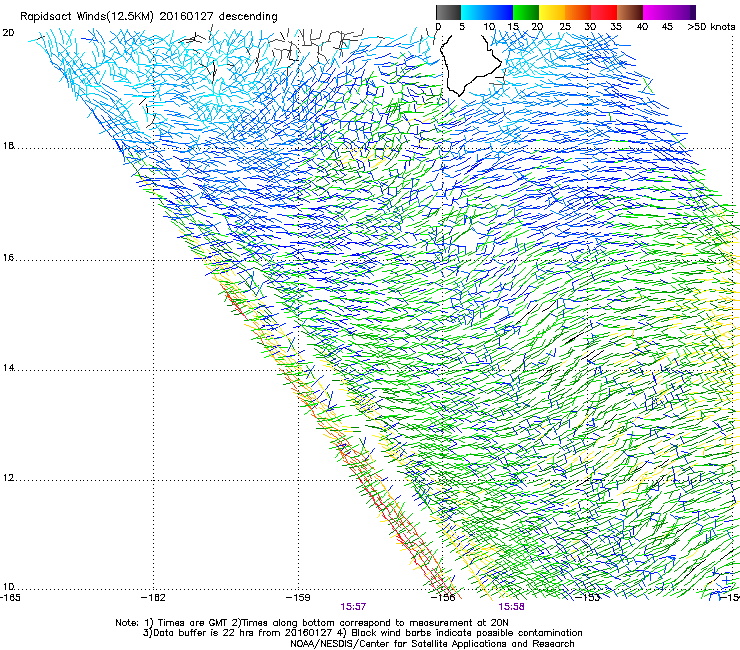
Task: Click the longitude label '-162'
Action: pos(154,598)
